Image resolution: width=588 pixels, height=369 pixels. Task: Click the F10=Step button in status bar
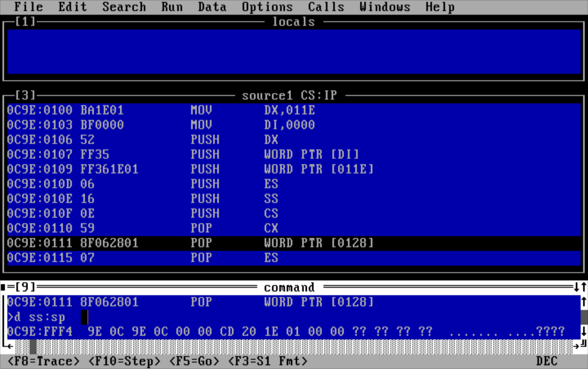click(124, 361)
